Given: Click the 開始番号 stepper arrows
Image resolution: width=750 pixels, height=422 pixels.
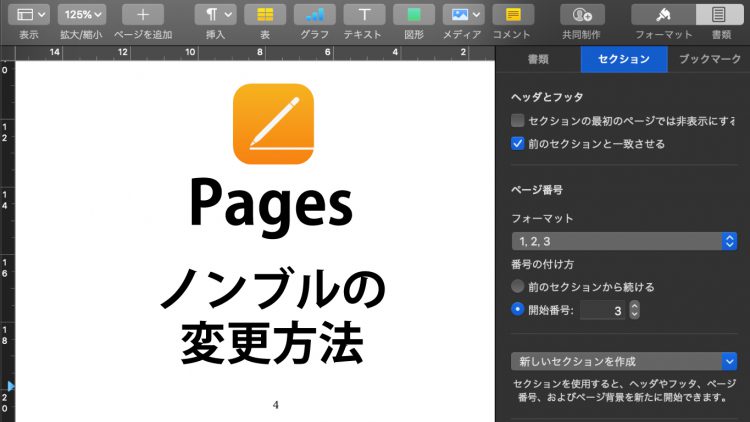Looking at the screenshot, I should click(x=634, y=310).
